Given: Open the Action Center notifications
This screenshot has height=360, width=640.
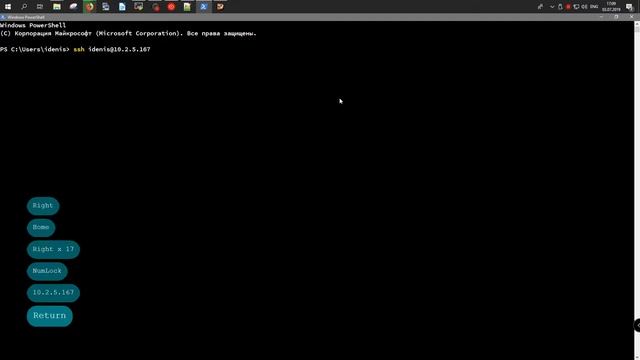Looking at the screenshot, I should pyautogui.click(x=629, y=7).
